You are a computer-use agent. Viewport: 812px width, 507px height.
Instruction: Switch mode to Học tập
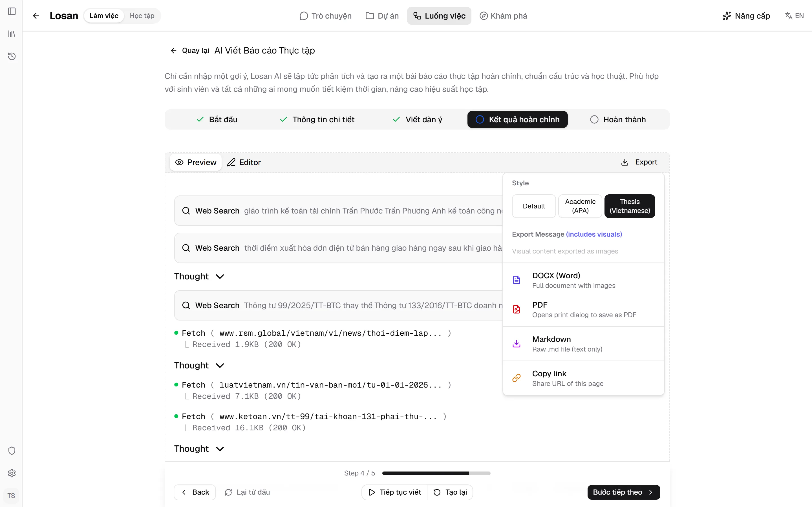(142, 16)
